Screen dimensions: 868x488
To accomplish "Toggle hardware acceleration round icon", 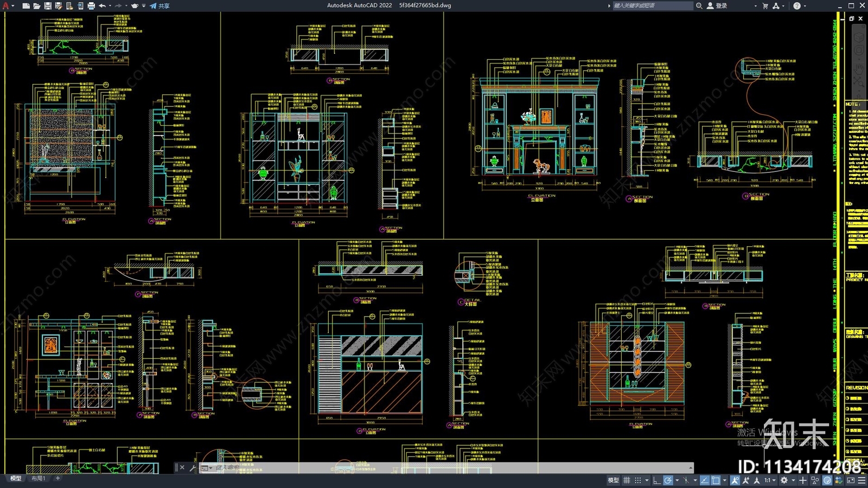I will click(827, 480).
